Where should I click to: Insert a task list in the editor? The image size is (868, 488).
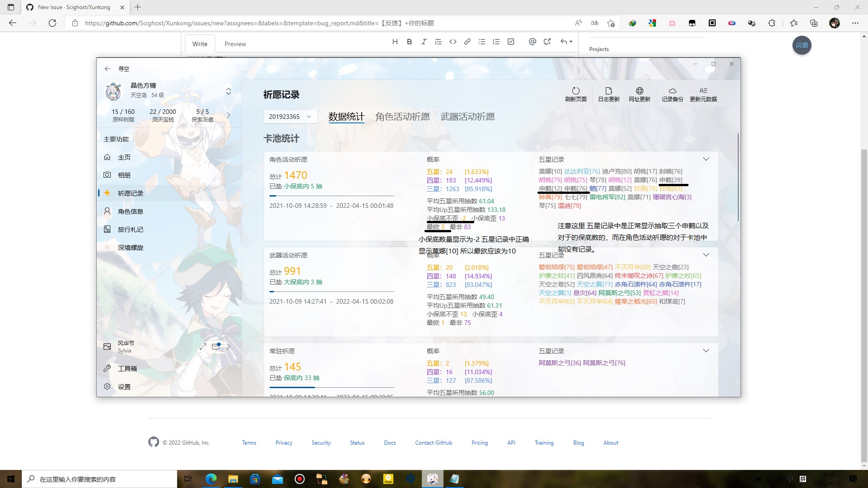point(510,42)
